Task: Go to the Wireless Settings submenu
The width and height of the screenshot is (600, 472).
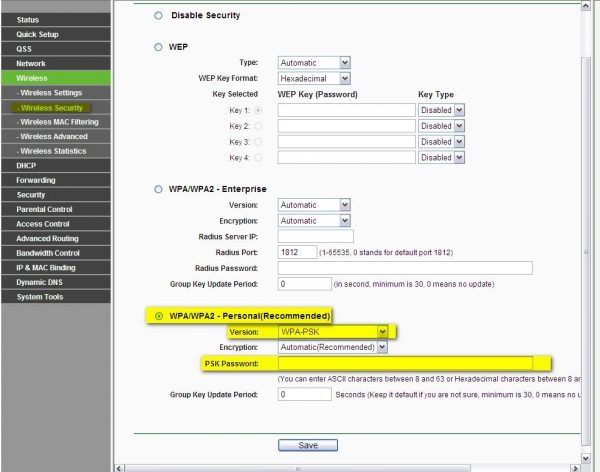Action: coord(56,93)
